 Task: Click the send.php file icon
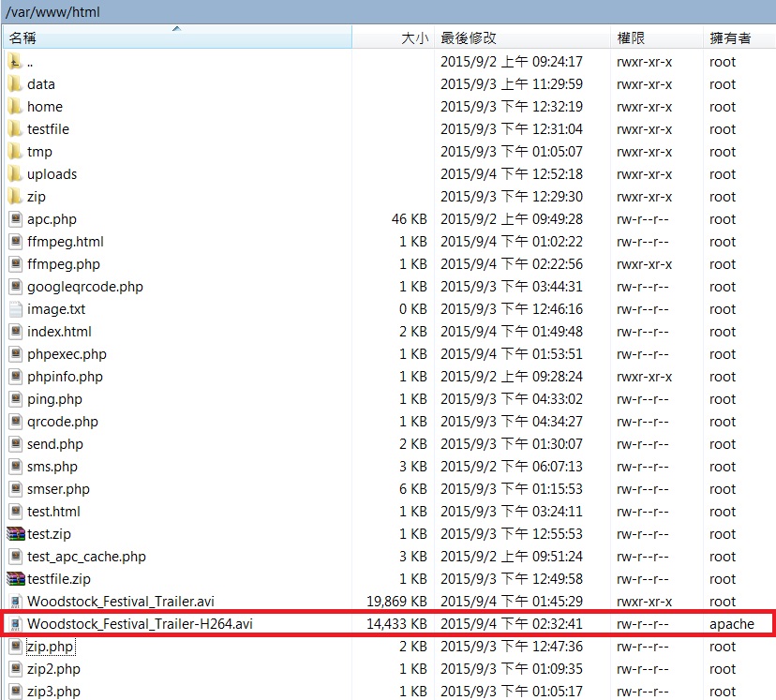[16, 444]
